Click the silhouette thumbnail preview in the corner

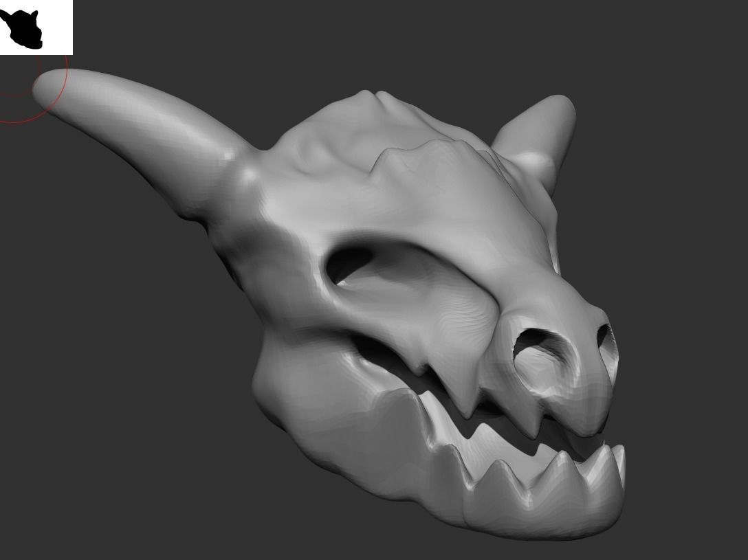(x=36, y=27)
